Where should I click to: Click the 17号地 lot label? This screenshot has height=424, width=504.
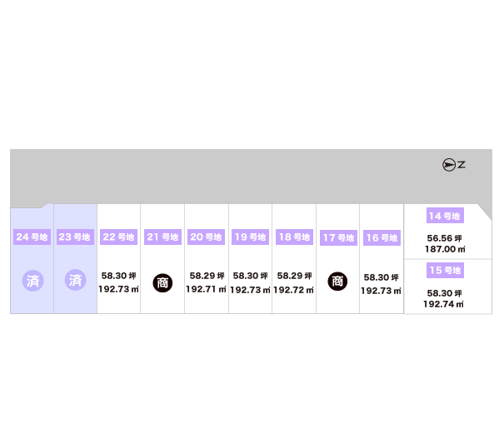pyautogui.click(x=338, y=238)
